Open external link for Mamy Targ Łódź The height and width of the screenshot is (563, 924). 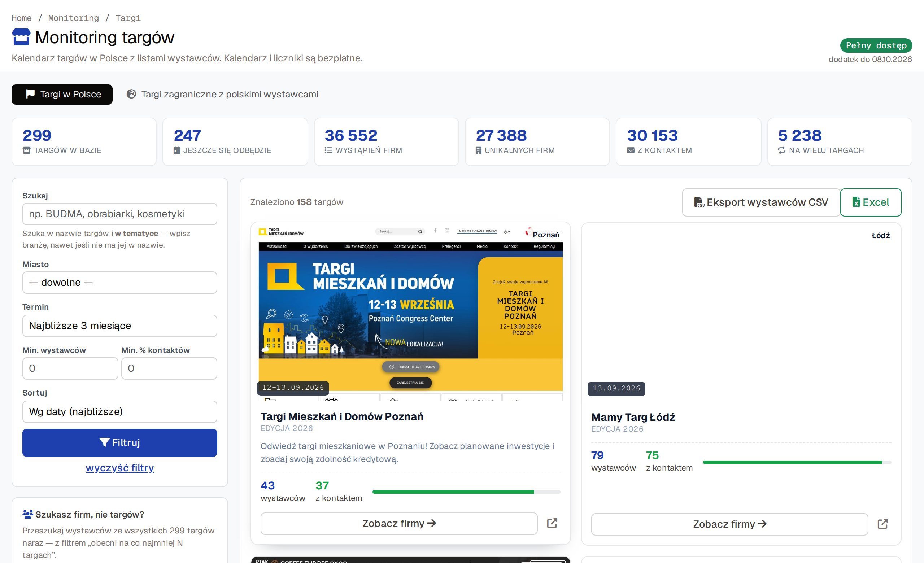click(x=883, y=524)
